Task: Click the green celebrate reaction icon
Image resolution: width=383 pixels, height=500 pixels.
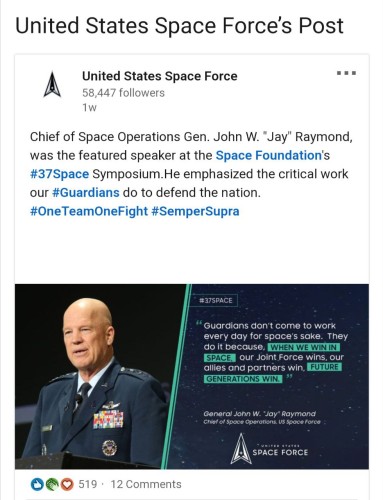Action: [52, 484]
